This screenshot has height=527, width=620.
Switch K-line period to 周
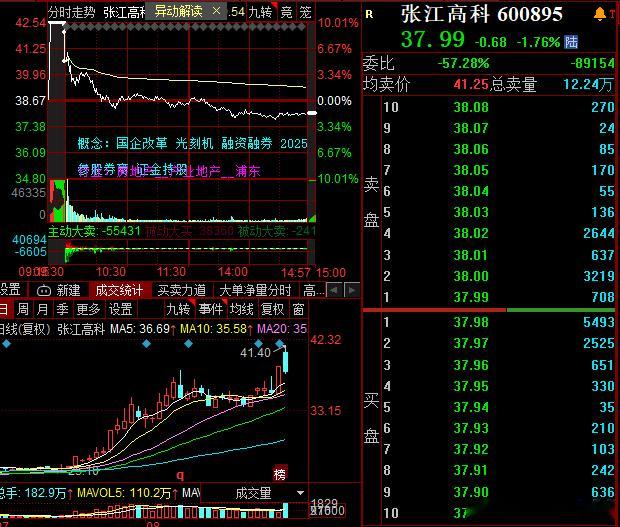pos(23,309)
